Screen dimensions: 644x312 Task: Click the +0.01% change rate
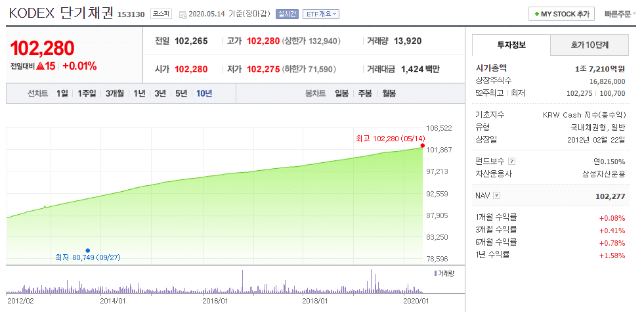[79, 66]
